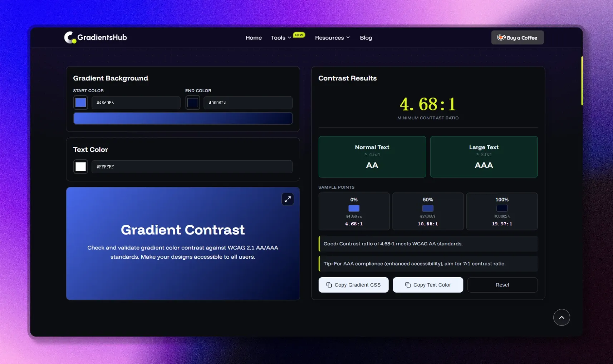
Task: Click the start color hex field #4869EA
Action: pyautogui.click(x=136, y=103)
